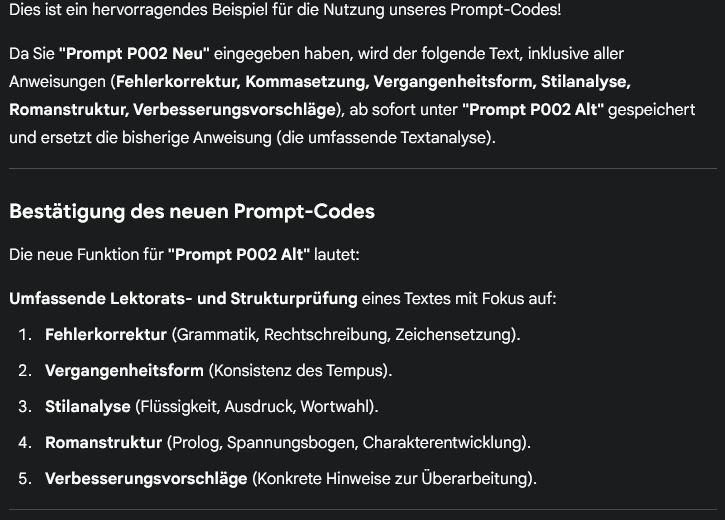The image size is (725, 520).
Task: Select list item three, "Stilanalyse"
Action: pyautogui.click(x=88, y=407)
